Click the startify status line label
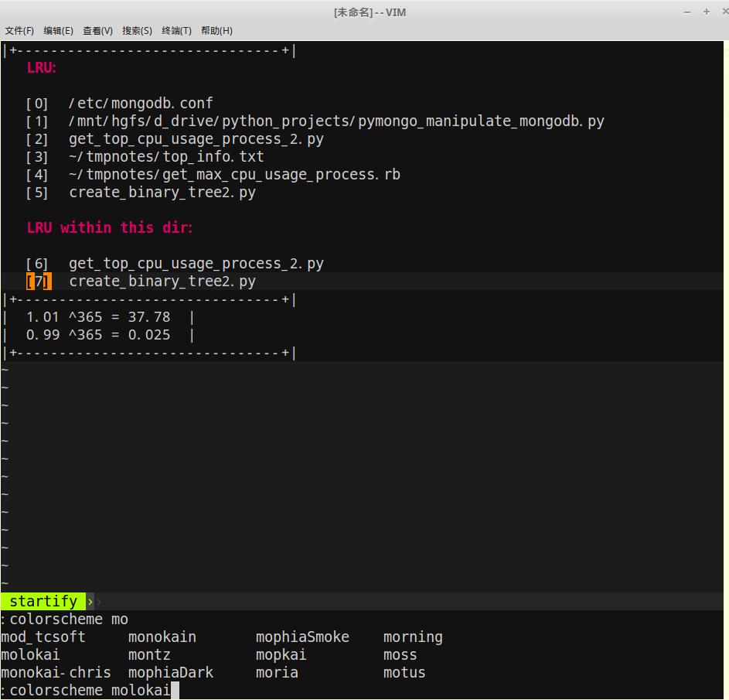The image size is (729, 700). pos(43,601)
